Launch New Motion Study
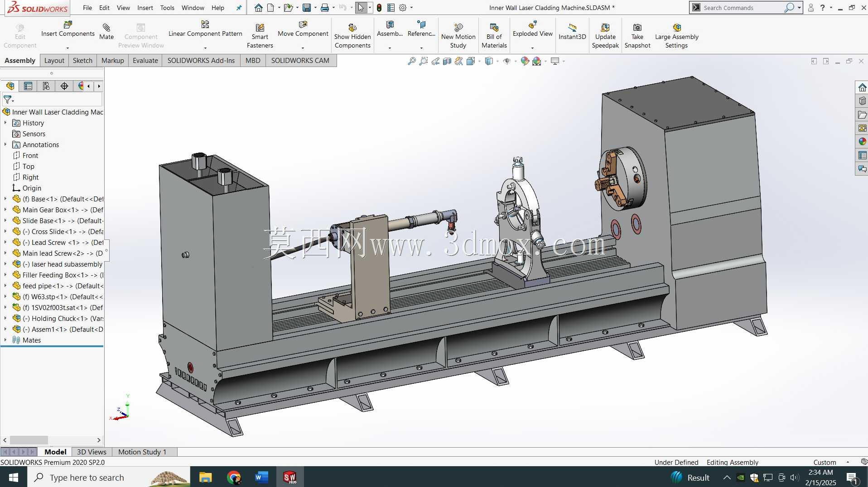This screenshot has width=868, height=487. click(x=458, y=36)
